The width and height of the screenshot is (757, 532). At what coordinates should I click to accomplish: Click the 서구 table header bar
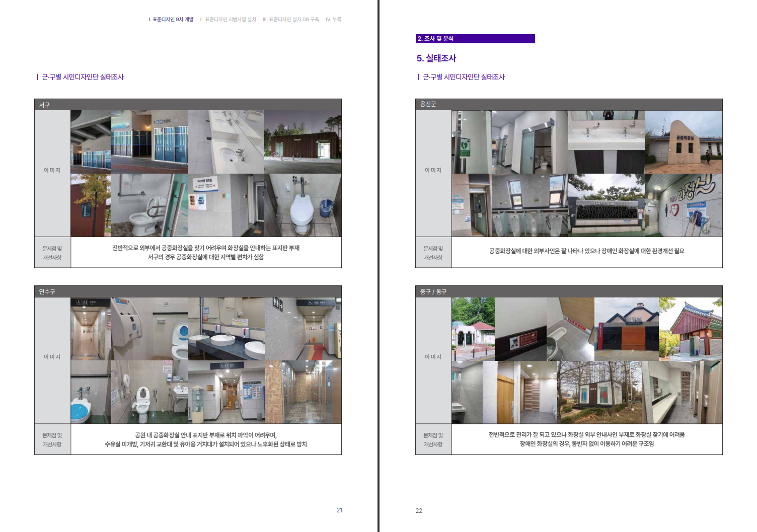(188, 105)
